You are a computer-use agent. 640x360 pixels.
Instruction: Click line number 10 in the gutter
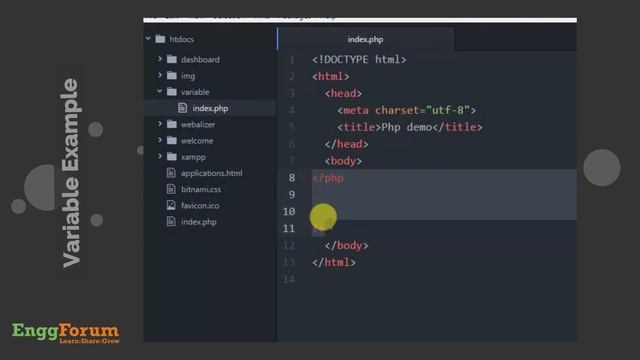[x=289, y=211]
